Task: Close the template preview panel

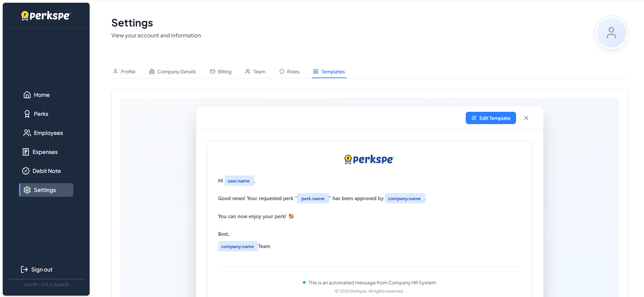Action: (x=526, y=118)
